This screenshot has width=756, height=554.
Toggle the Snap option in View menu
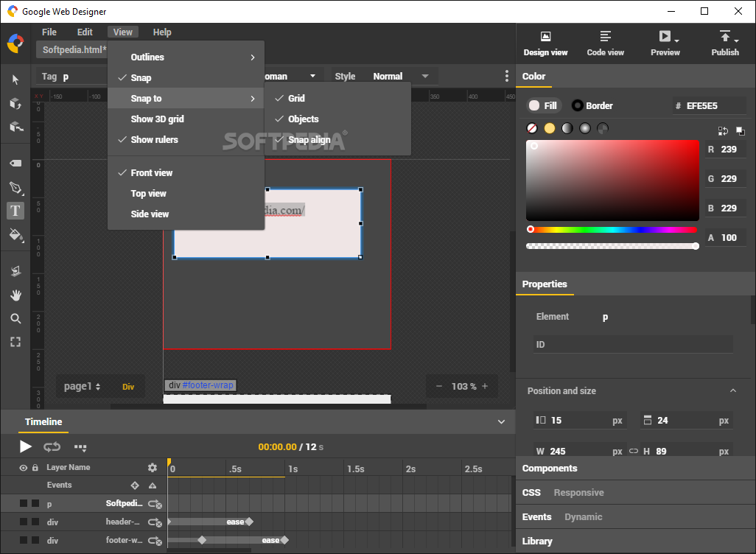click(186, 77)
